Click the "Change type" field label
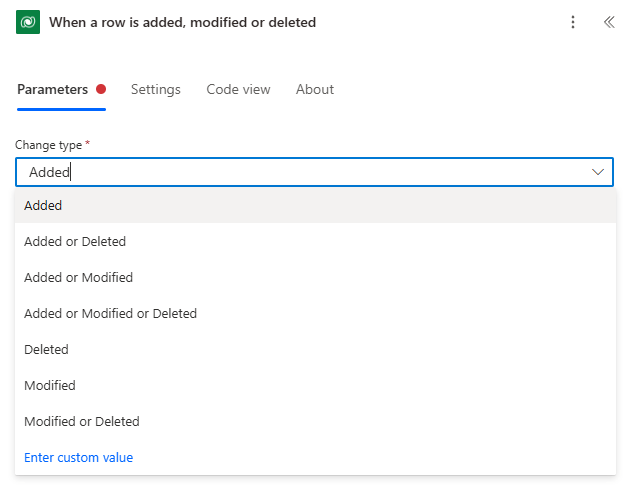This screenshot has width=628, height=498. (x=48, y=145)
